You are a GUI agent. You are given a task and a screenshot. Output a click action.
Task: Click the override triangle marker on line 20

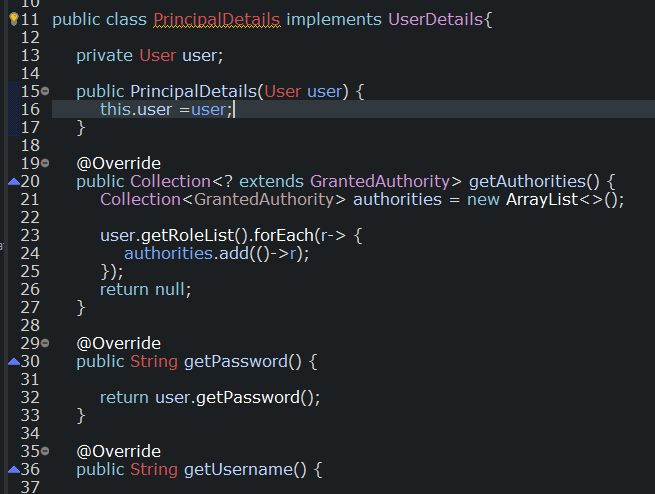(x=14, y=181)
